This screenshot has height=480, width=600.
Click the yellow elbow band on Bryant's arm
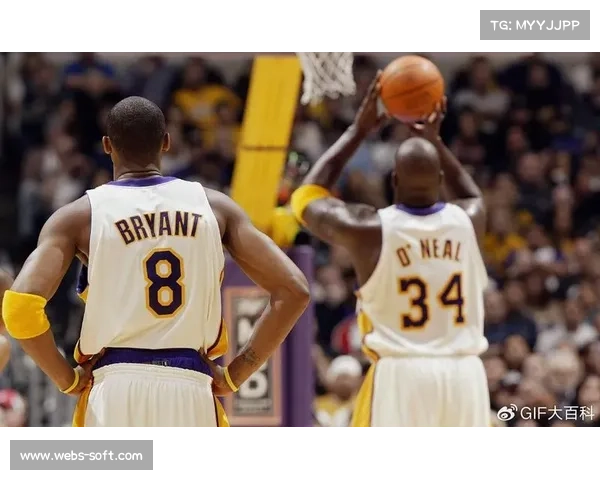(25, 314)
